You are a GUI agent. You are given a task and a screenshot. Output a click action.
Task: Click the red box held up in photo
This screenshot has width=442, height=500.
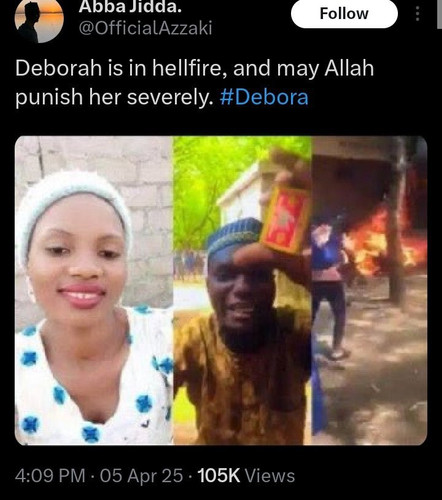tap(284, 219)
